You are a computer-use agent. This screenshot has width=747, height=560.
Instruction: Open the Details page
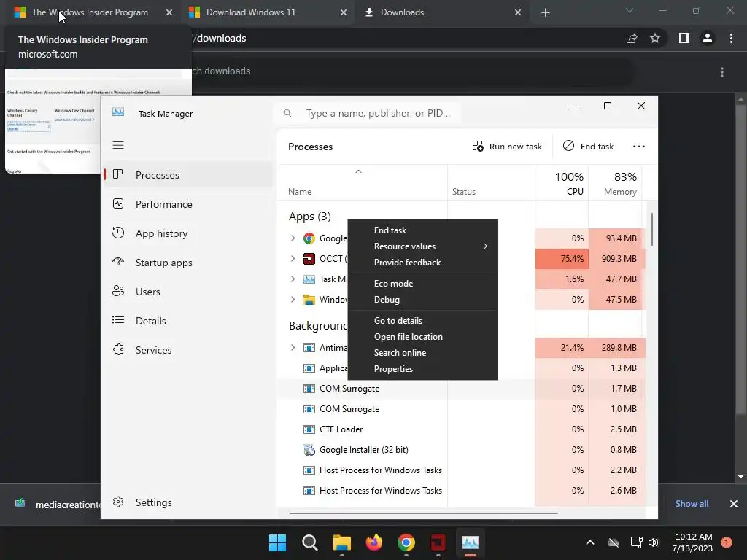[188, 321]
